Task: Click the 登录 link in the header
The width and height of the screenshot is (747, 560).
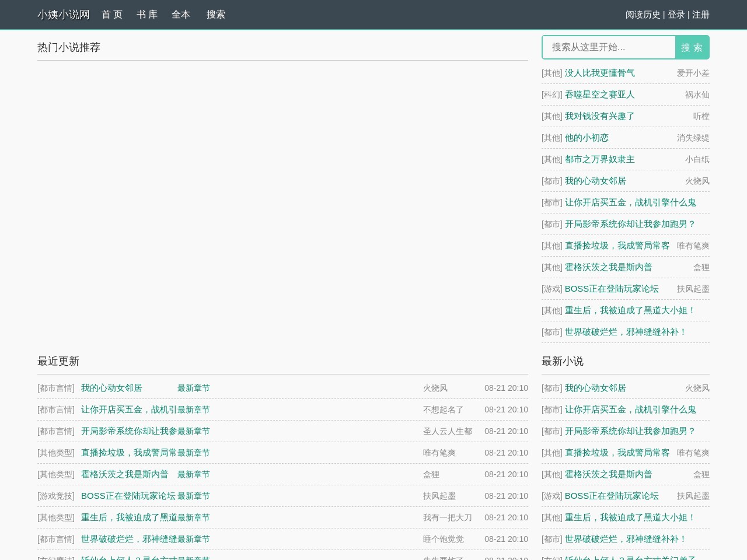Action: click(x=676, y=15)
